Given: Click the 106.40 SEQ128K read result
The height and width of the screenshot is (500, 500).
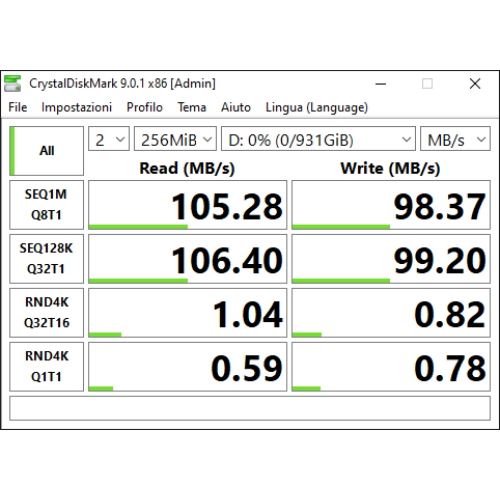Looking at the screenshot, I should click(187, 259).
